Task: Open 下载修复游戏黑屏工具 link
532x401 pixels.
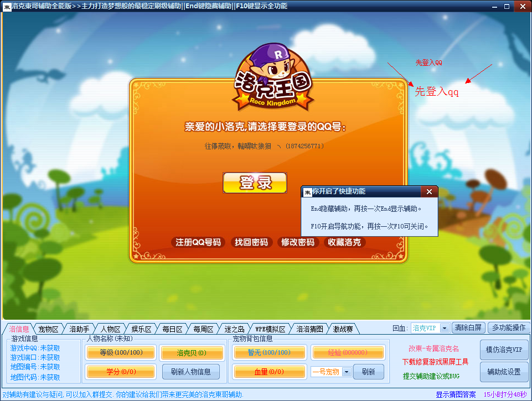Action: click(x=435, y=362)
